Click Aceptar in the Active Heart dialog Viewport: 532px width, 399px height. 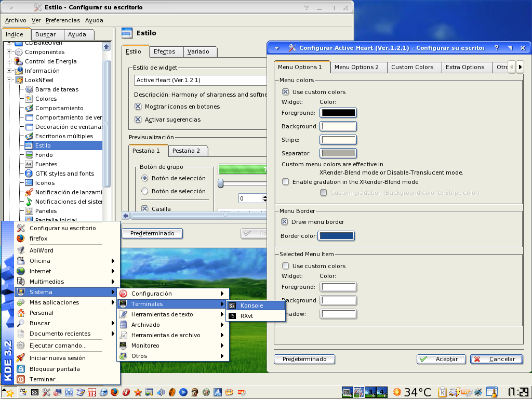tap(441, 359)
